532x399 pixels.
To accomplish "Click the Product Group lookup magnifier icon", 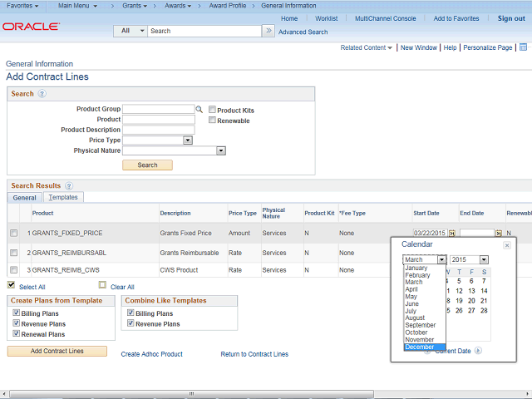I will [199, 109].
